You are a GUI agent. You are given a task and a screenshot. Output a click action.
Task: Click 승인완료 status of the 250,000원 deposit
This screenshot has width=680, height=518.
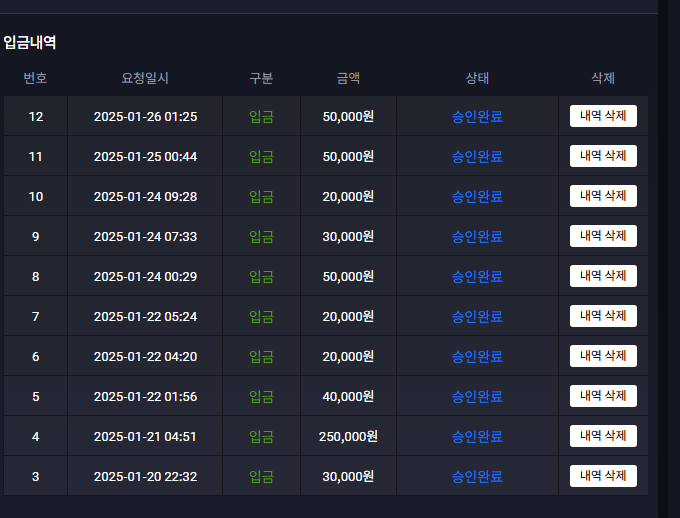[x=477, y=436]
